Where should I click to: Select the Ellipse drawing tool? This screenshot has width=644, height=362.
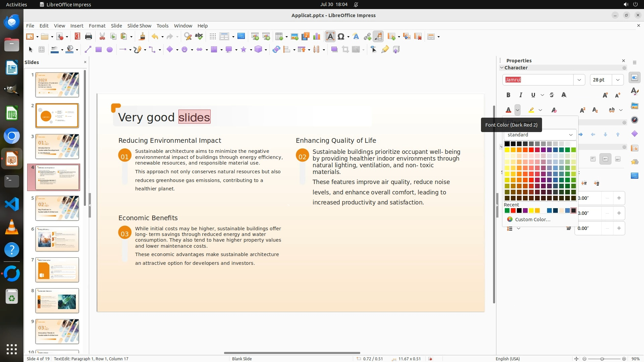coord(109,50)
